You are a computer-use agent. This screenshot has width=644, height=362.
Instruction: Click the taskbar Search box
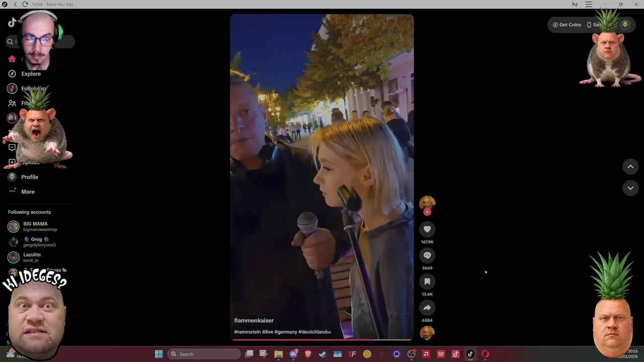(204, 354)
